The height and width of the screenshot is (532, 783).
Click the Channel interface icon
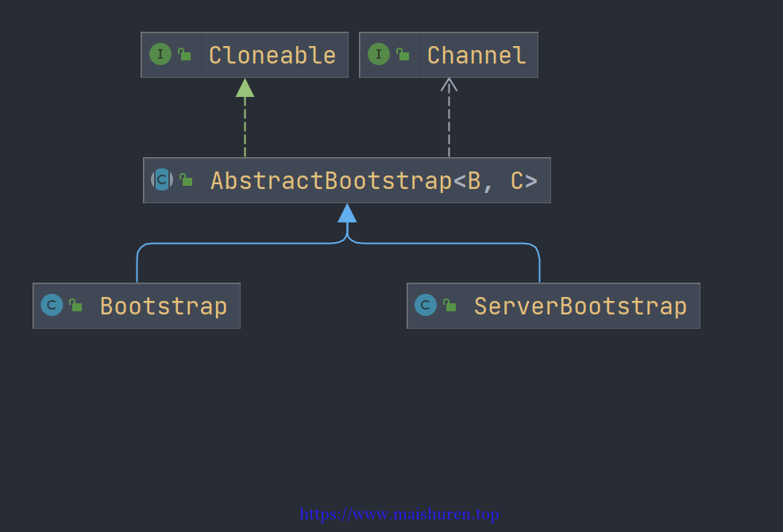coord(379,55)
